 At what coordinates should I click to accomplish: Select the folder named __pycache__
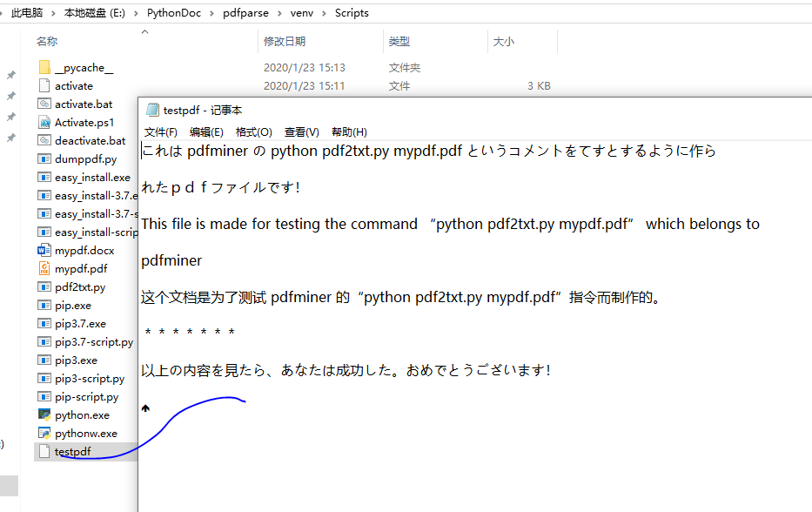tap(84, 68)
